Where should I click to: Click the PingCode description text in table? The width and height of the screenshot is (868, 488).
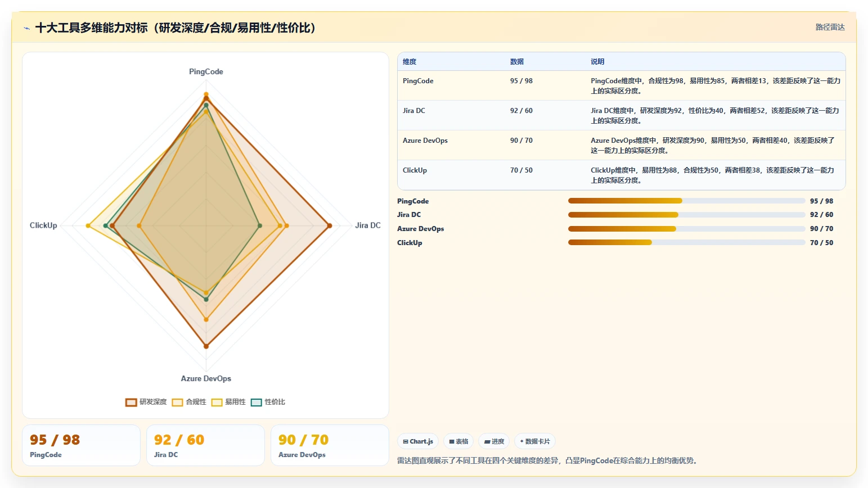coord(716,86)
